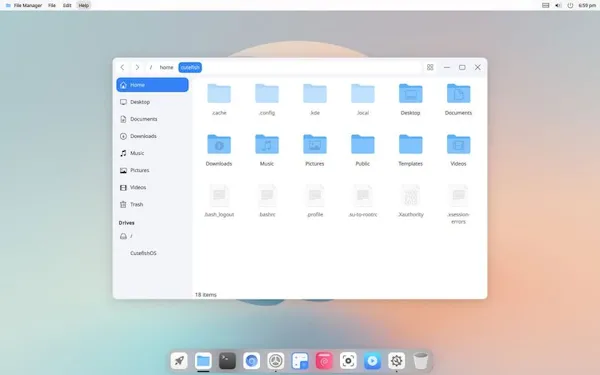The image size is (600, 375).
Task: Open the Edit menu in the top bar
Action: click(x=67, y=5)
